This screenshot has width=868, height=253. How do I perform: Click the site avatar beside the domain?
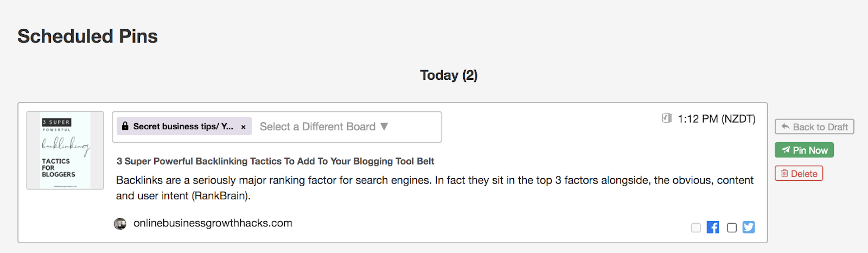click(120, 224)
